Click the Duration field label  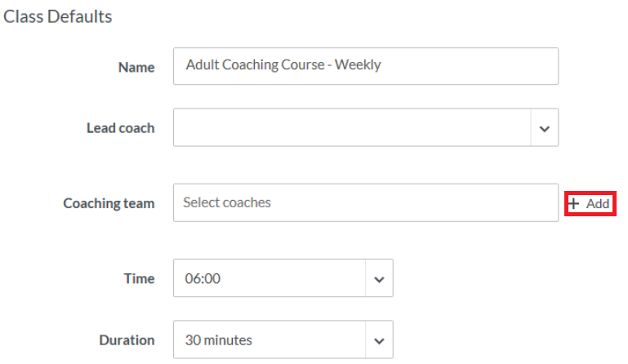coord(127,340)
